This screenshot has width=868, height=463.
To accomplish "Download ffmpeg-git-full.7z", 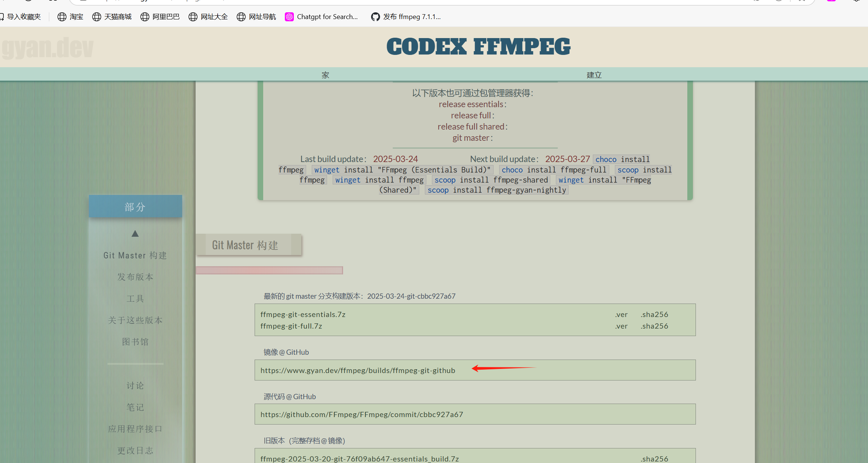I will tap(291, 326).
